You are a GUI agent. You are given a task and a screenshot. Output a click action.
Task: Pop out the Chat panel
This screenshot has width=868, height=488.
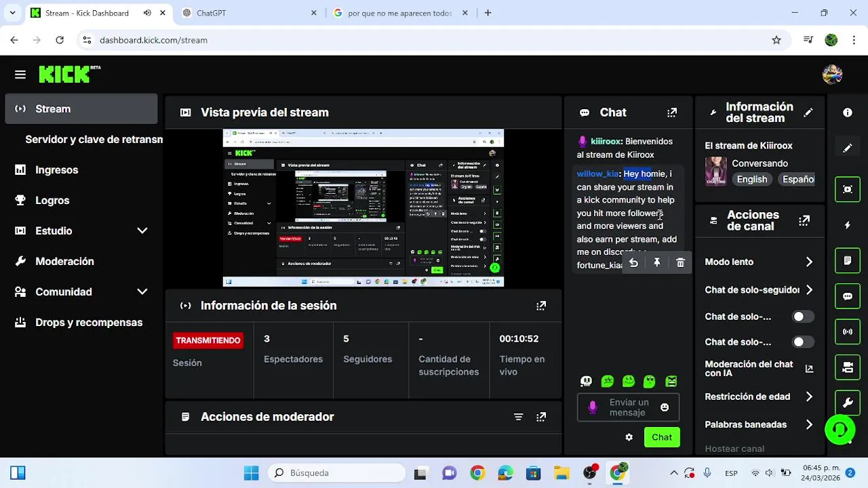pos(672,113)
